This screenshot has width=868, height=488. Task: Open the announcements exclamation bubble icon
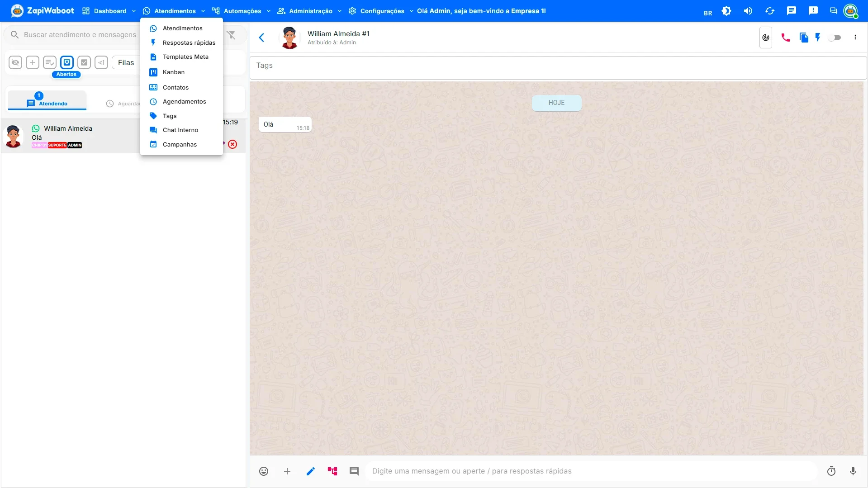click(813, 11)
